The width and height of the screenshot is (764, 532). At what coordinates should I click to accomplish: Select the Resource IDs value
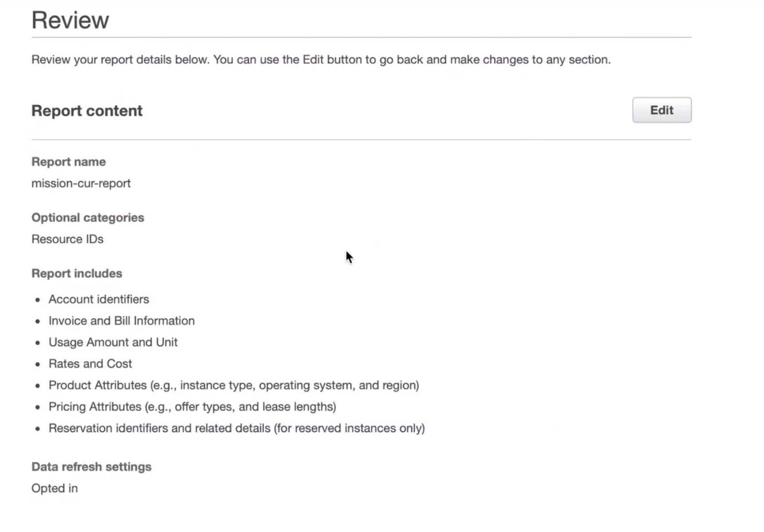pos(67,239)
